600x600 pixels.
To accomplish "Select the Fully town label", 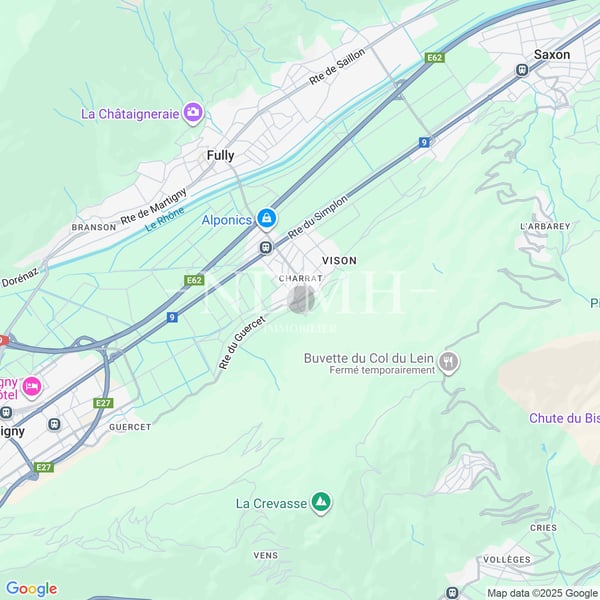I will pyautogui.click(x=220, y=155).
